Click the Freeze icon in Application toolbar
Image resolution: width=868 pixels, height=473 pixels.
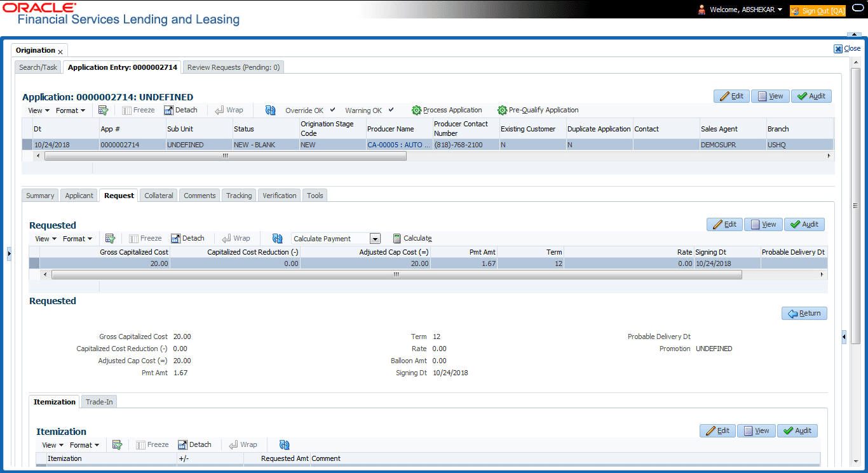click(x=138, y=110)
